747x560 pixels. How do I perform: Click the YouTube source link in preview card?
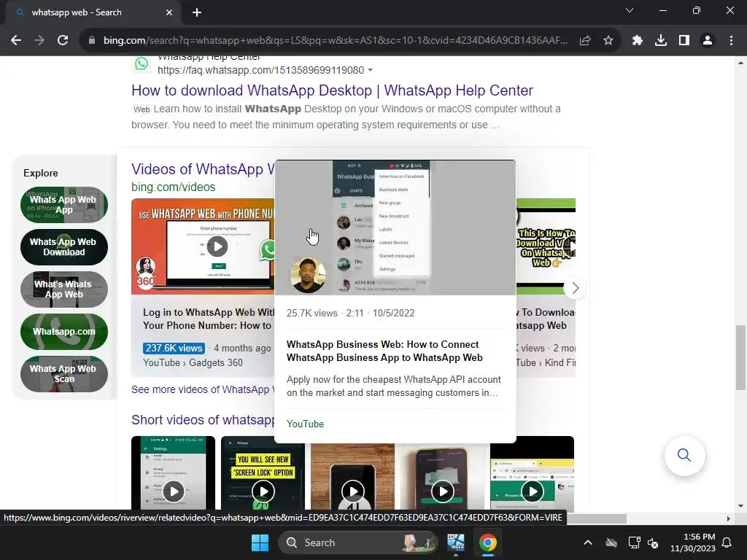(306, 424)
